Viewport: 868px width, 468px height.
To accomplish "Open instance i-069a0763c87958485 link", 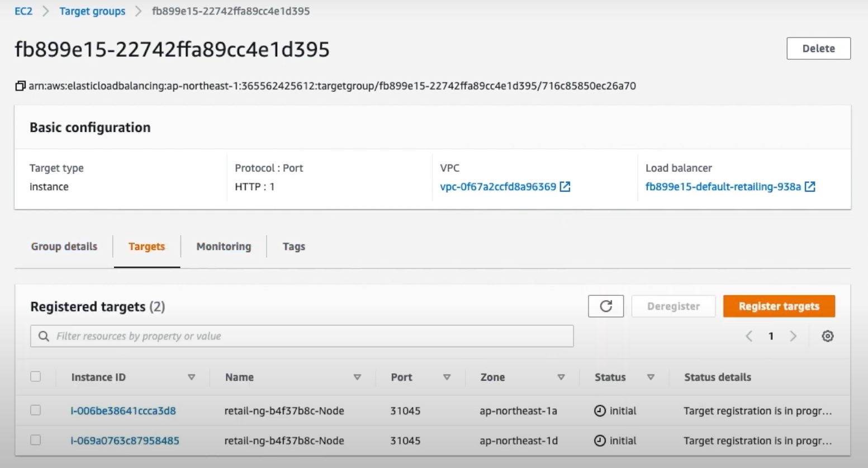I will pyautogui.click(x=125, y=441).
